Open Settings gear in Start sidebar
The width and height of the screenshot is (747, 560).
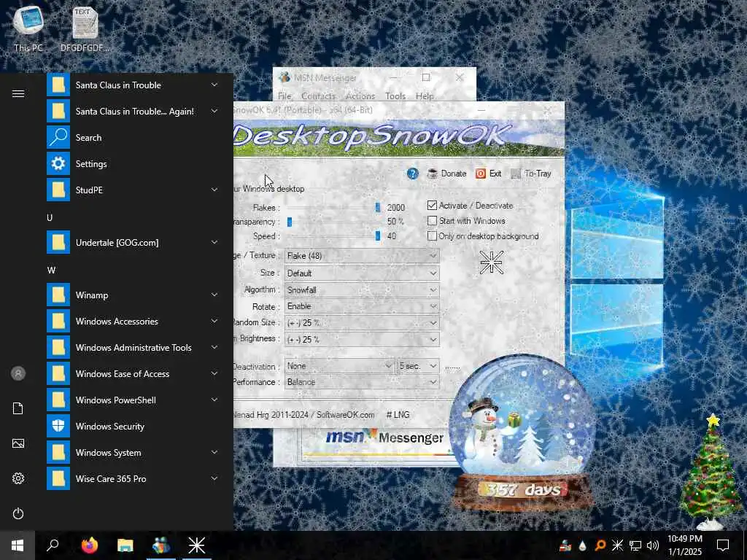point(18,478)
